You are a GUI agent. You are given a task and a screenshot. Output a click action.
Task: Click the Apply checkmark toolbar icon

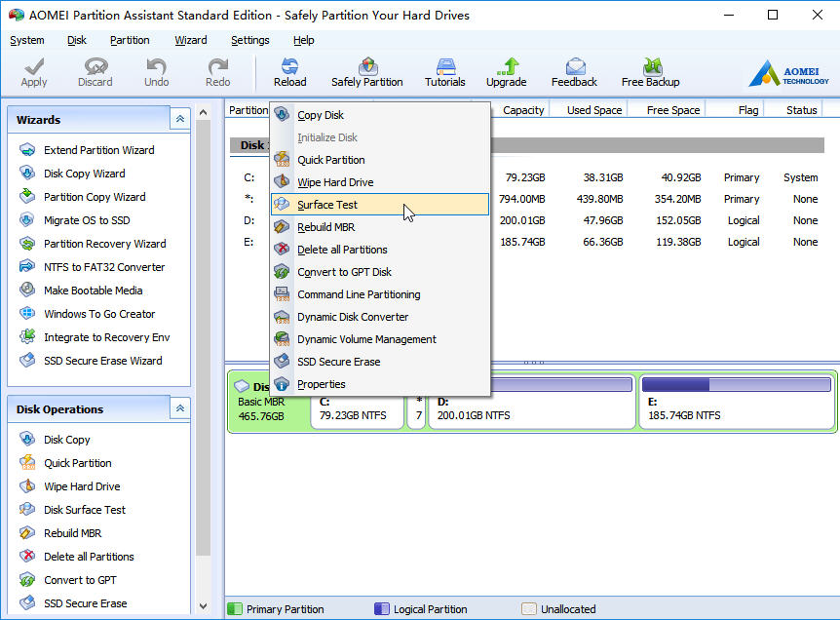(34, 67)
